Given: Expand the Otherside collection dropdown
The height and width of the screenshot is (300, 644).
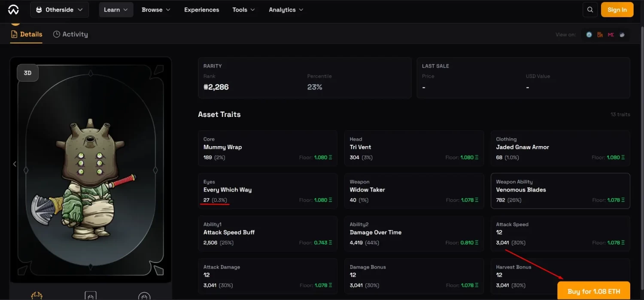Looking at the screenshot, I should [x=60, y=9].
